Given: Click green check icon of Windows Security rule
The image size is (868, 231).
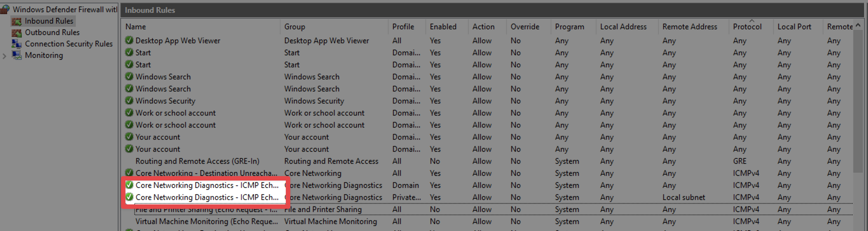Looking at the screenshot, I should [129, 101].
